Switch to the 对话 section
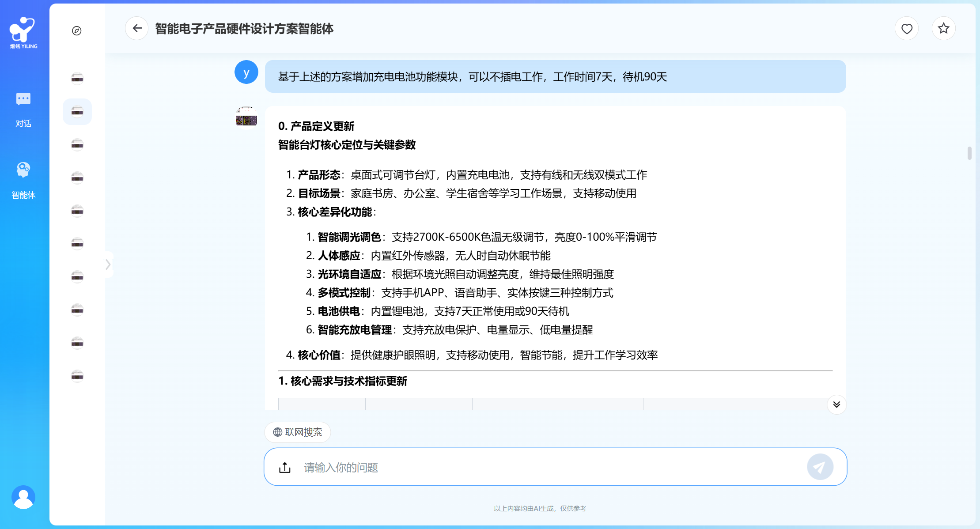This screenshot has width=980, height=529. click(x=23, y=110)
